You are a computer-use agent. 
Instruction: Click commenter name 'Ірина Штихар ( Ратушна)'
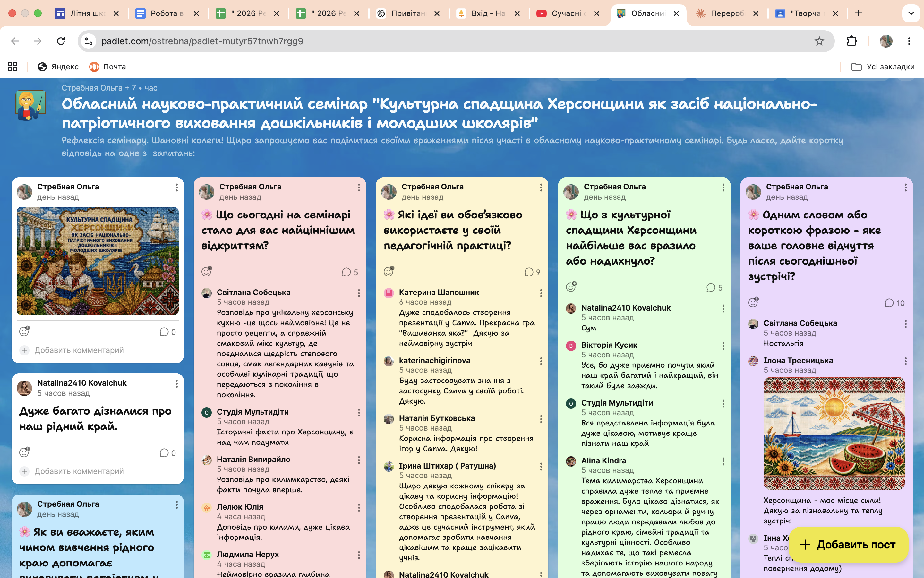[x=448, y=466]
